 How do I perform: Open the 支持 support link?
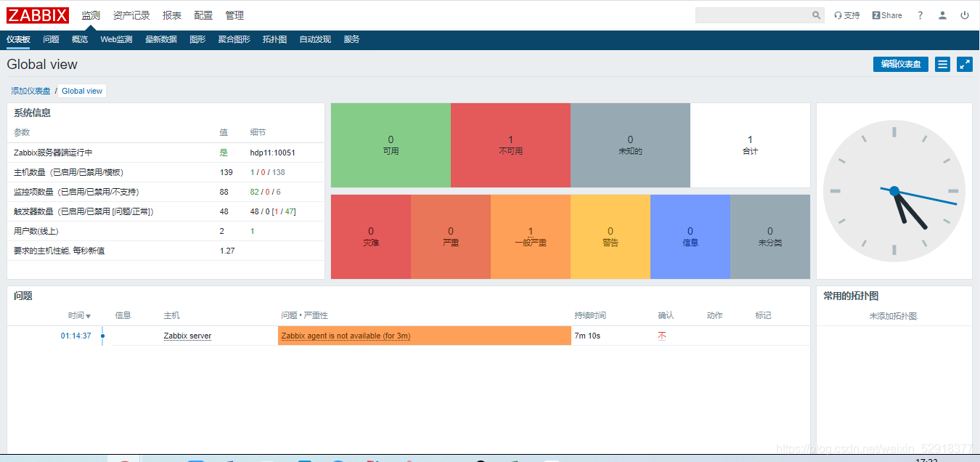click(846, 15)
